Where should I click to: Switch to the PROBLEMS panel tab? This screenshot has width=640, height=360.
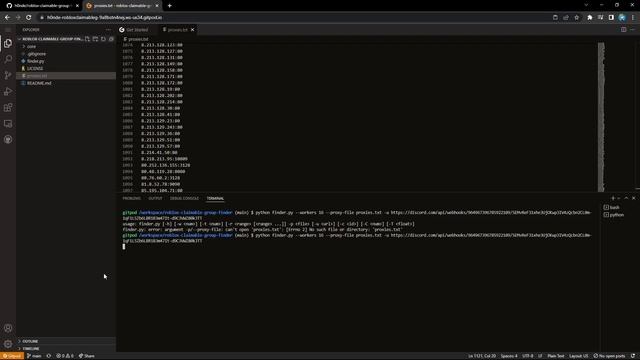131,198
